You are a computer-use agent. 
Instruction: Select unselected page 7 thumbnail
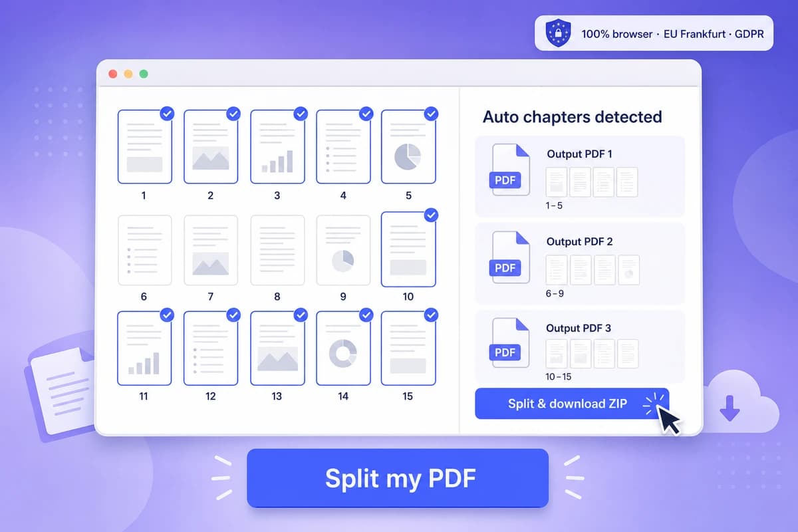click(x=210, y=249)
